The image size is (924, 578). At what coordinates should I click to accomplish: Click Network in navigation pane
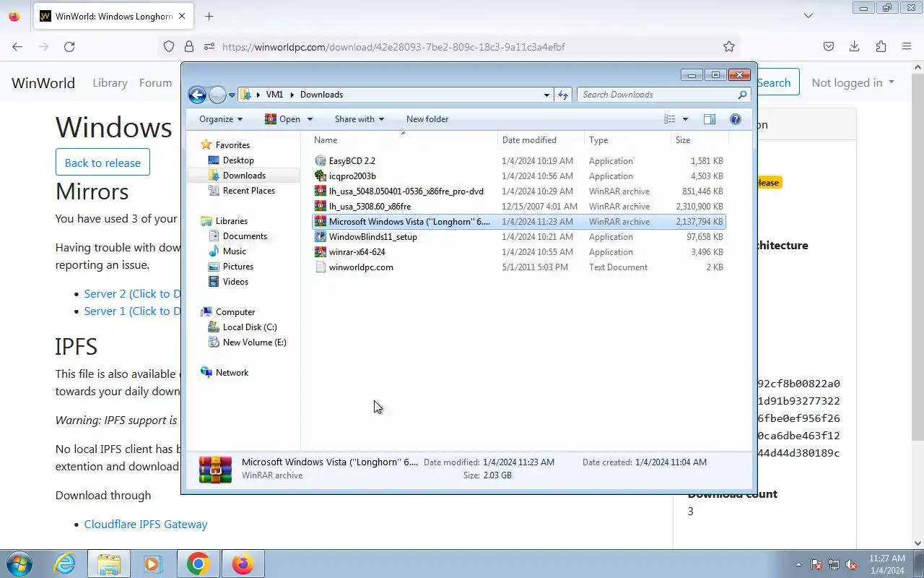[x=232, y=373]
